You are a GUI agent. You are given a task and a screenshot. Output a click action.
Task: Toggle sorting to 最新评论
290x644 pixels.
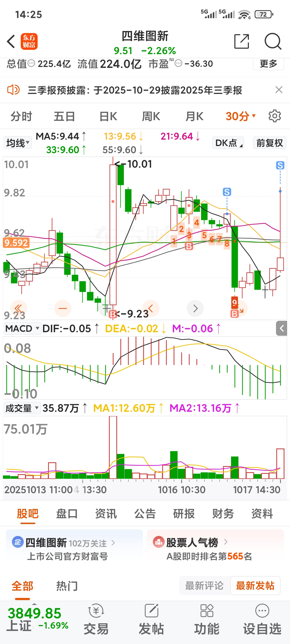tap(204, 586)
